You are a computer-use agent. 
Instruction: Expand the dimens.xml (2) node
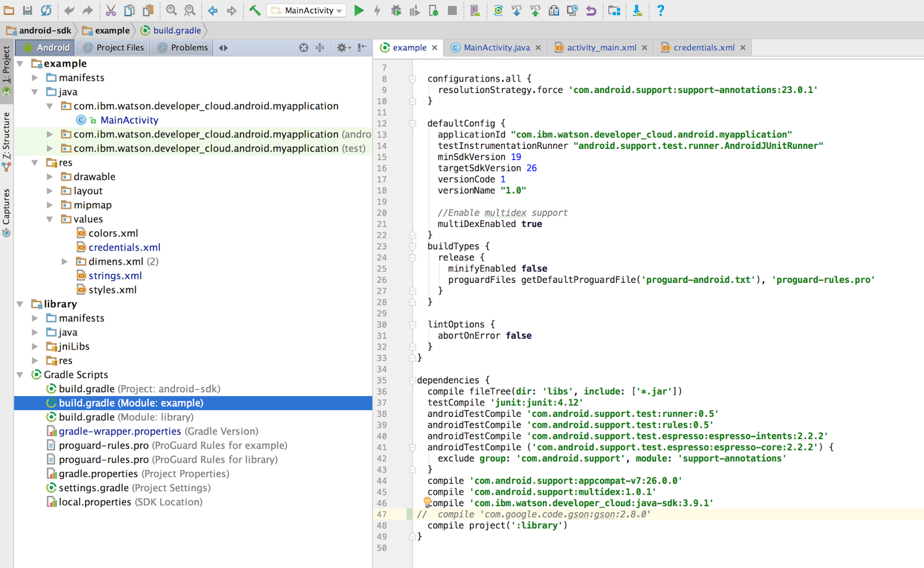click(65, 261)
